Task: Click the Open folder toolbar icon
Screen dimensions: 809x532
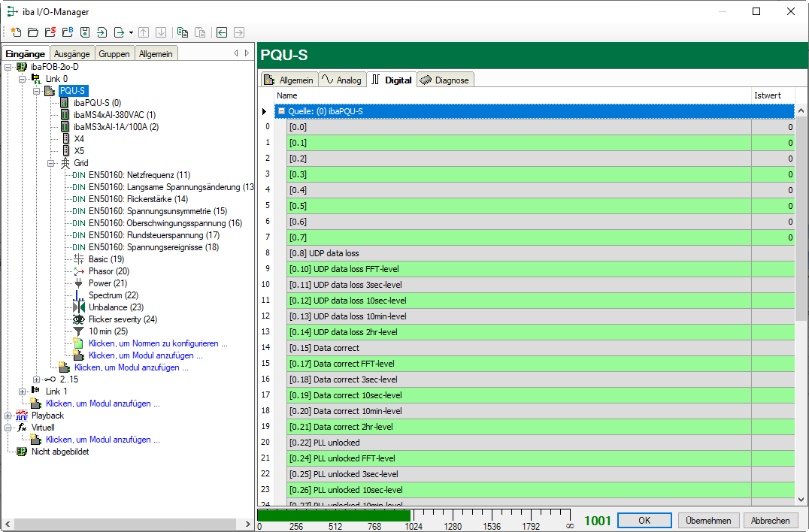Action: pyautogui.click(x=32, y=32)
